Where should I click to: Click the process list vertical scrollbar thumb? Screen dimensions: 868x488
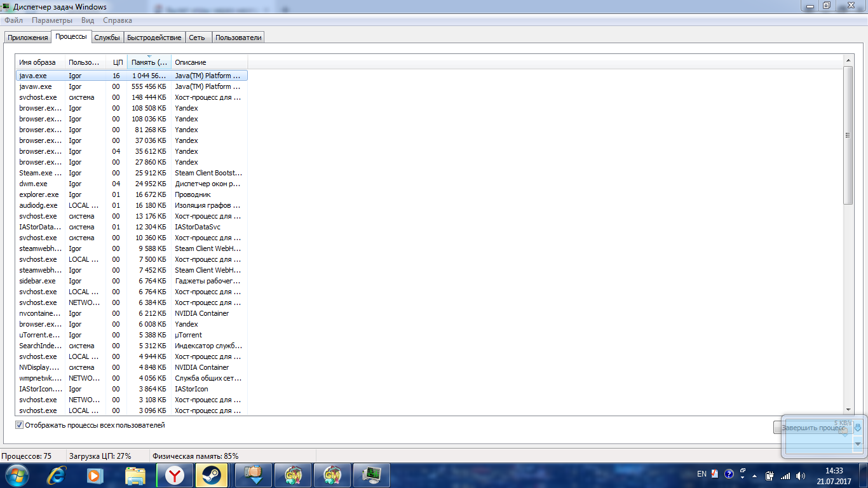click(848, 135)
